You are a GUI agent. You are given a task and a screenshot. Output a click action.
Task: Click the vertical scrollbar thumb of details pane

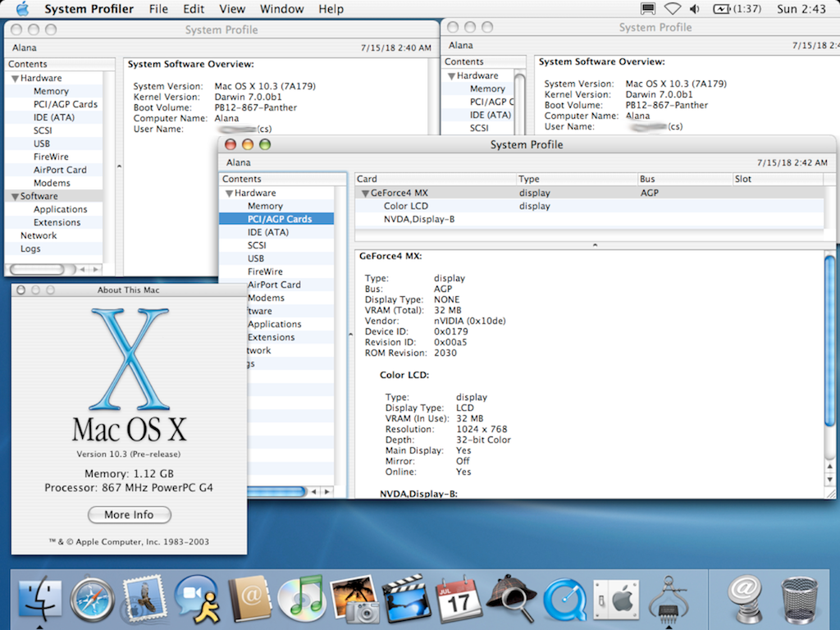[x=829, y=341]
